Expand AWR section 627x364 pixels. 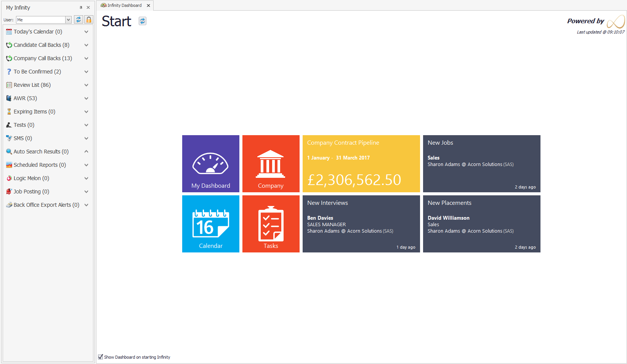pyautogui.click(x=87, y=98)
